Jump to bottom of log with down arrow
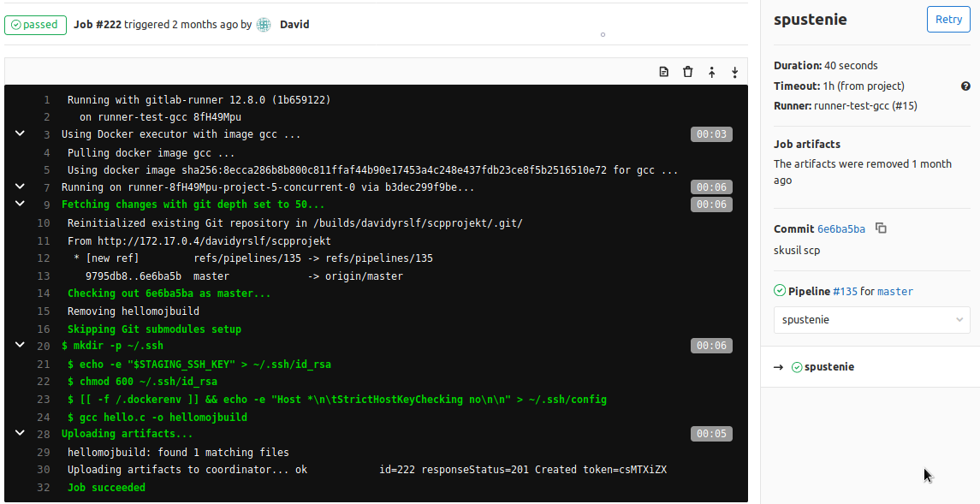The height and width of the screenshot is (504, 980). click(x=735, y=72)
